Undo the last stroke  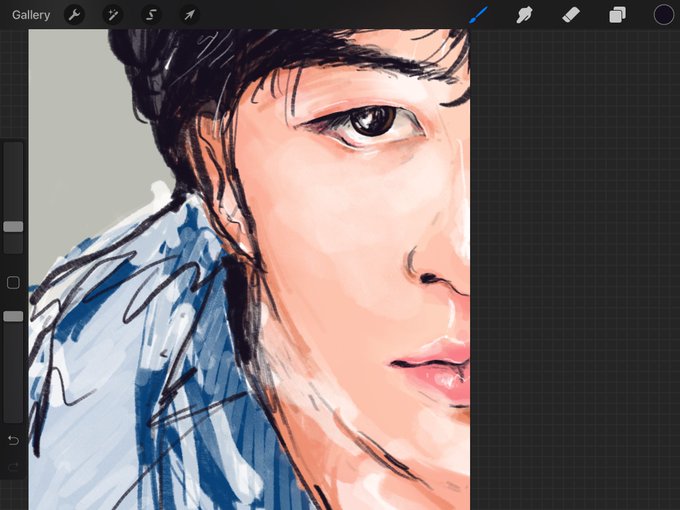pos(13,441)
